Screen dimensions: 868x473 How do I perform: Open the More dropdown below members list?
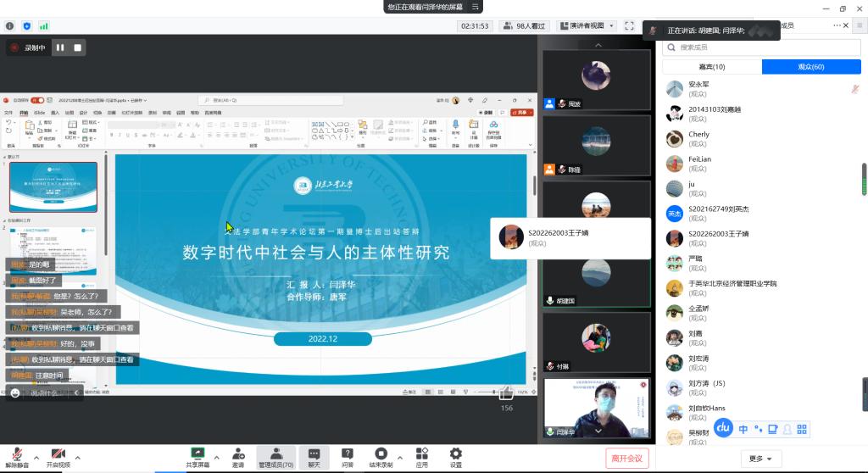(760, 459)
